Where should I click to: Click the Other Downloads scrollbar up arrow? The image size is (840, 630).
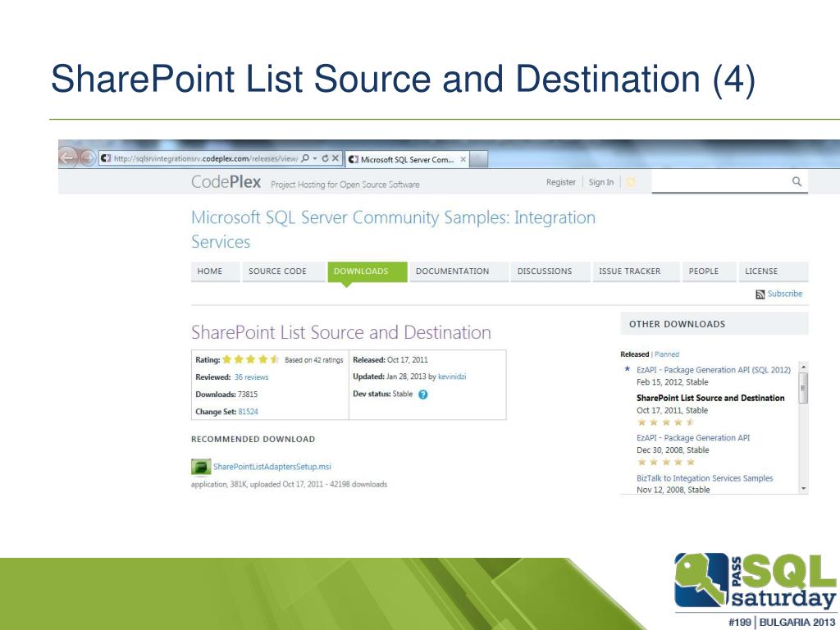click(803, 367)
